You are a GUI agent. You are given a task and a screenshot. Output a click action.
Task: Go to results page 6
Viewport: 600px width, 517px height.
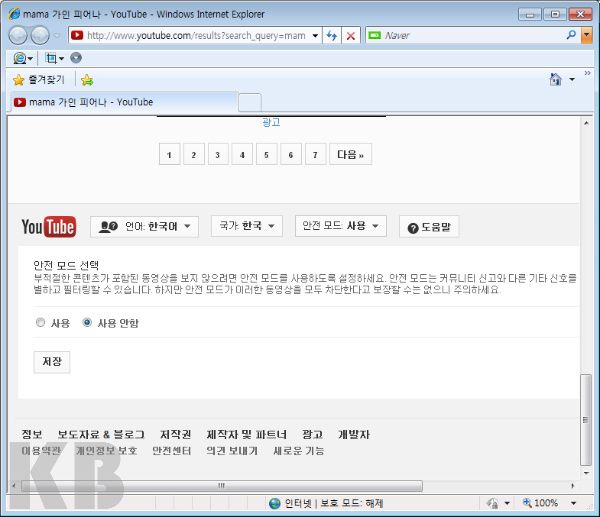(x=291, y=154)
